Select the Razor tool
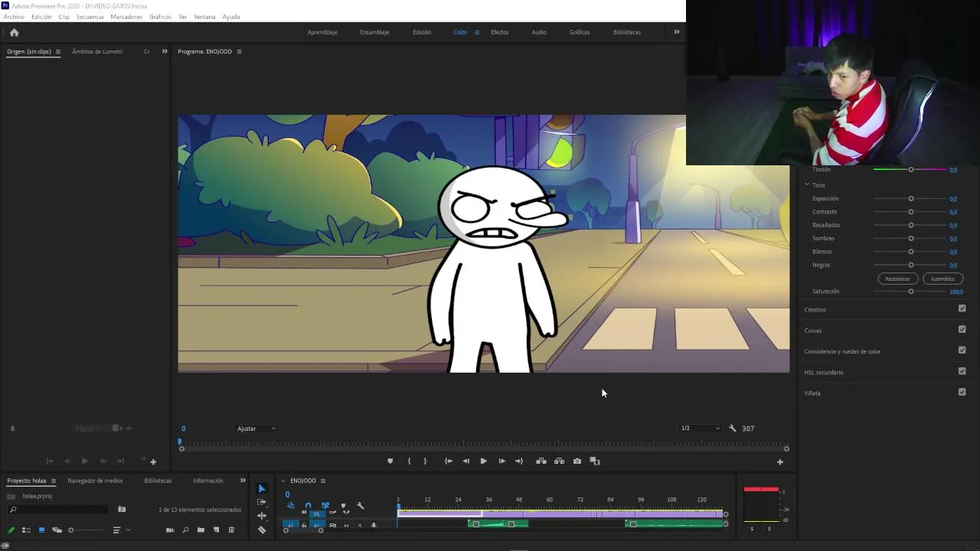 coord(262,530)
